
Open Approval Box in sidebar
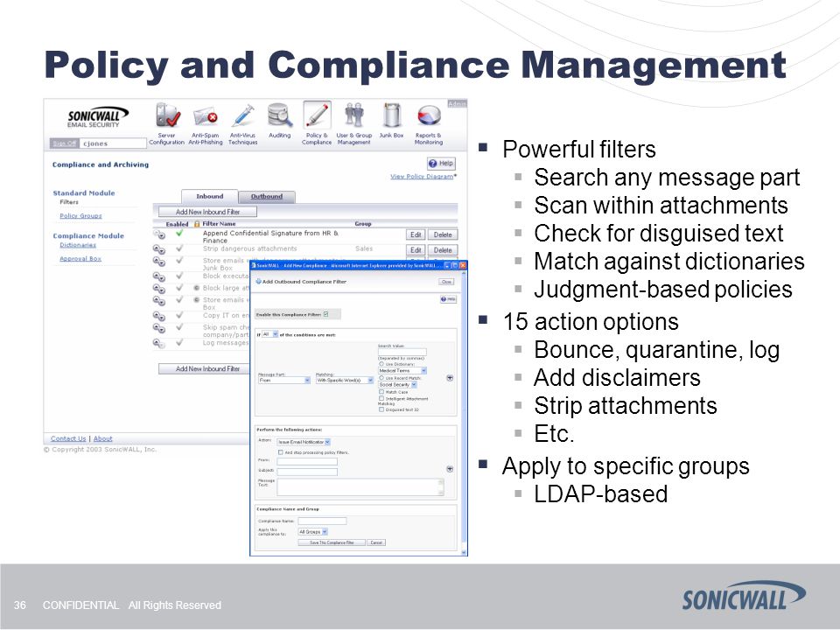tap(80, 258)
